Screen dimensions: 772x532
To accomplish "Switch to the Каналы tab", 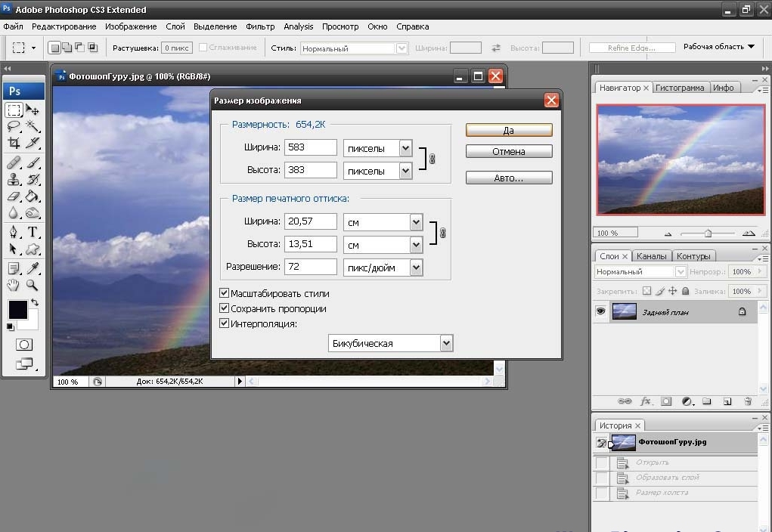I will [x=651, y=256].
